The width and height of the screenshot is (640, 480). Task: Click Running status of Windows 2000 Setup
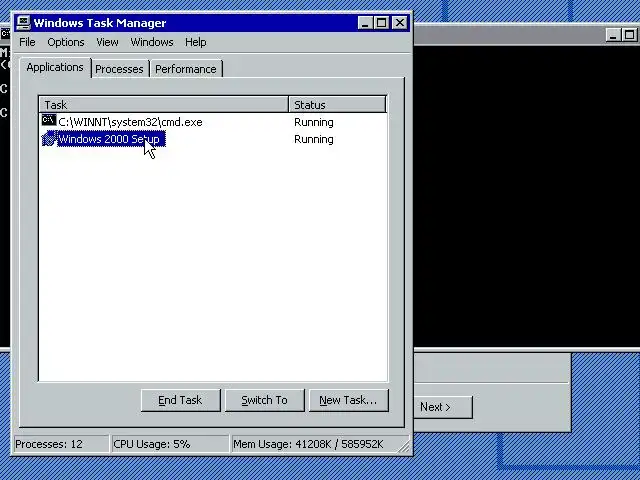coord(313,139)
